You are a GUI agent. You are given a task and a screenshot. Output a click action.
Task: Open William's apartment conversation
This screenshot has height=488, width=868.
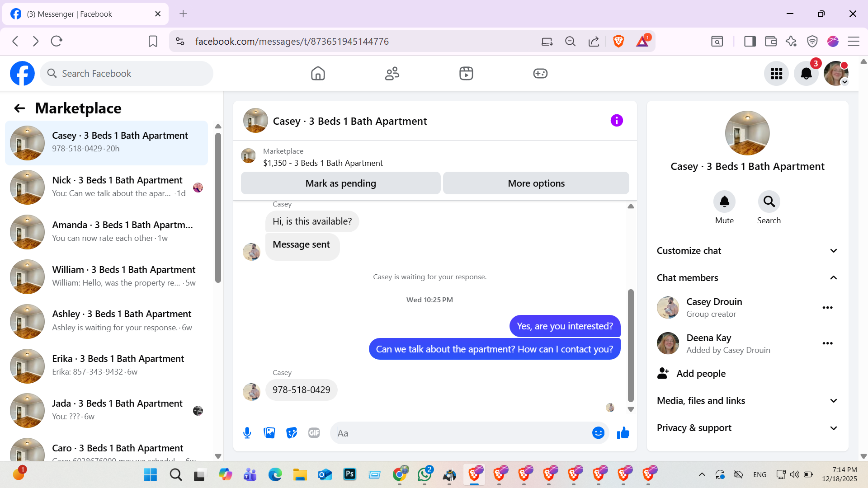(x=106, y=277)
